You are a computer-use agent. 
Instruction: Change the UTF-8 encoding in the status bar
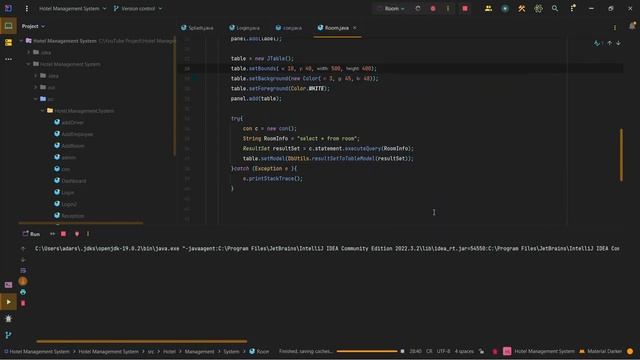coord(443,351)
